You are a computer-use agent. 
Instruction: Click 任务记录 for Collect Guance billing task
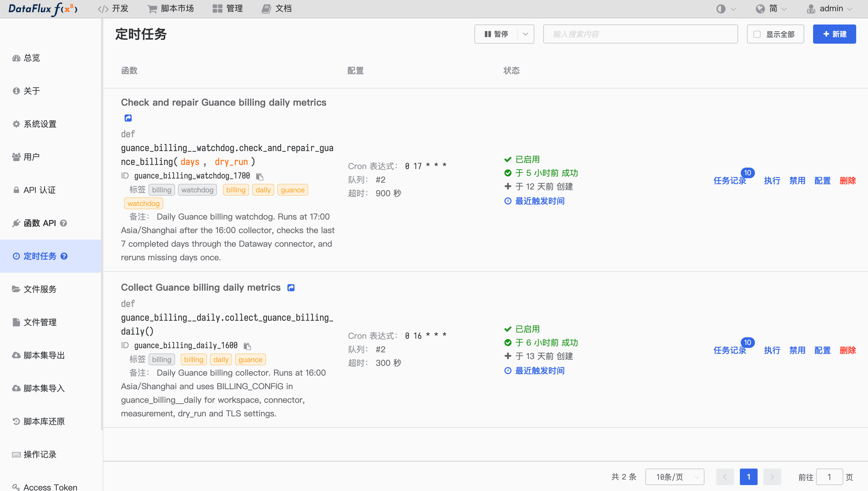(x=730, y=350)
